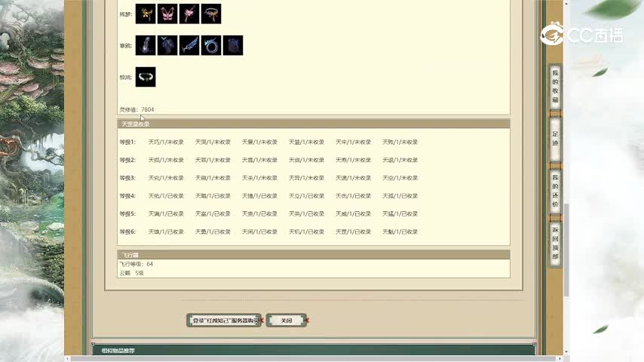Click the 天究/1/未收录 entry
The width and height of the screenshot is (644, 362).
166,178
